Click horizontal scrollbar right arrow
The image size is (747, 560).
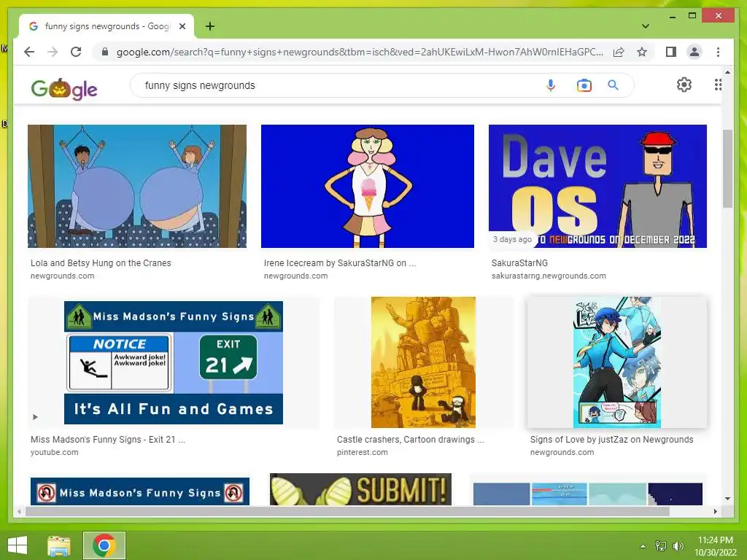(x=715, y=511)
